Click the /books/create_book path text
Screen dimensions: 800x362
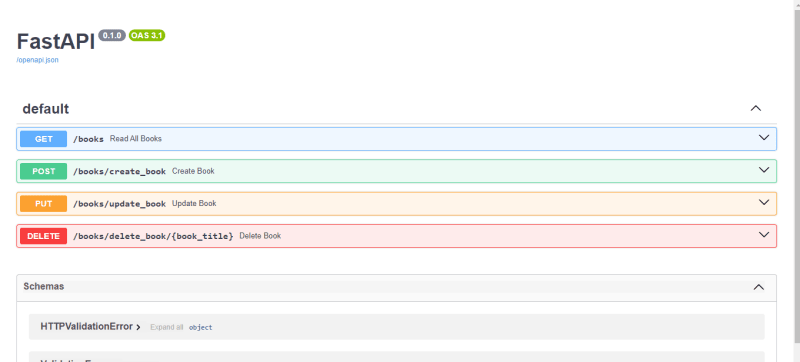(119, 172)
